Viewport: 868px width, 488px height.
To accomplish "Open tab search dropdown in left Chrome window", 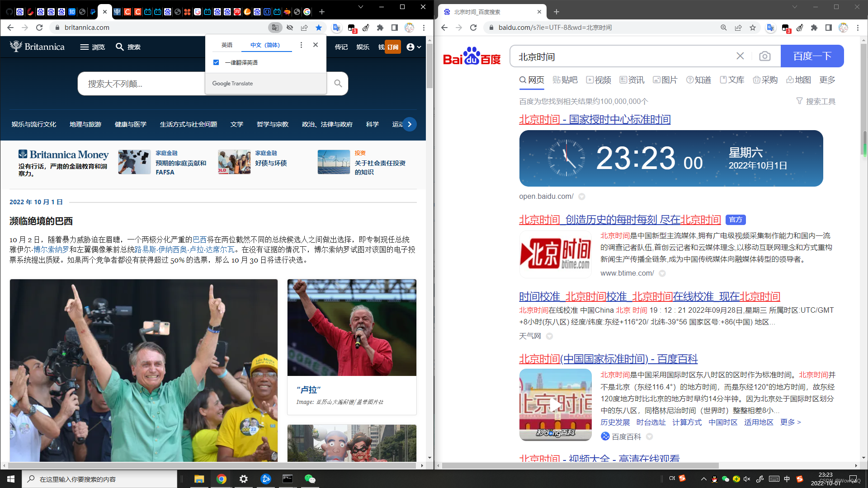I will click(360, 7).
